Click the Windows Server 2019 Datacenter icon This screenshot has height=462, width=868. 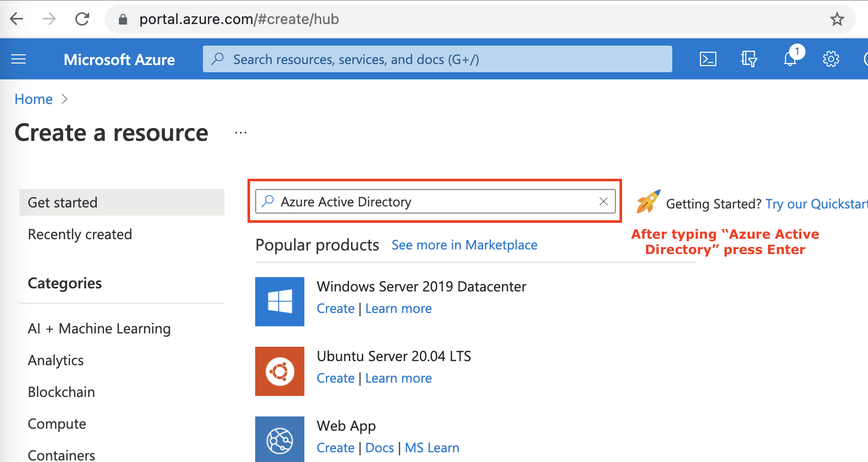coord(280,302)
